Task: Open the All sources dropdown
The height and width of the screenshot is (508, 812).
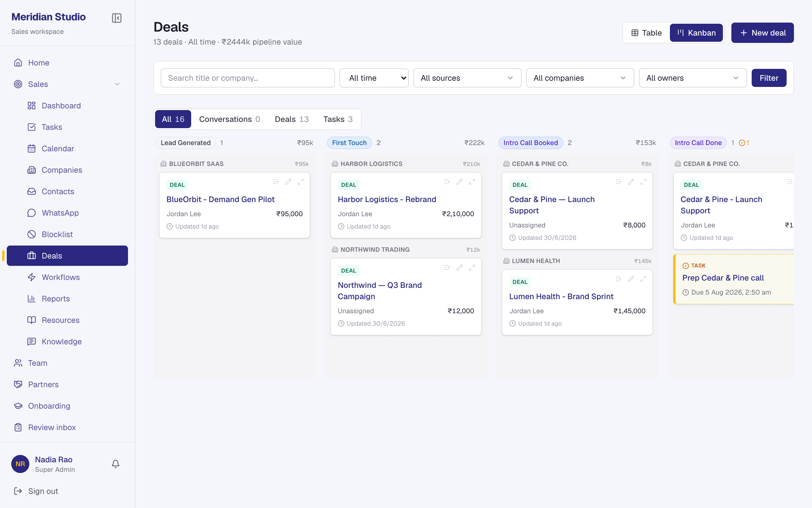Action: [467, 78]
